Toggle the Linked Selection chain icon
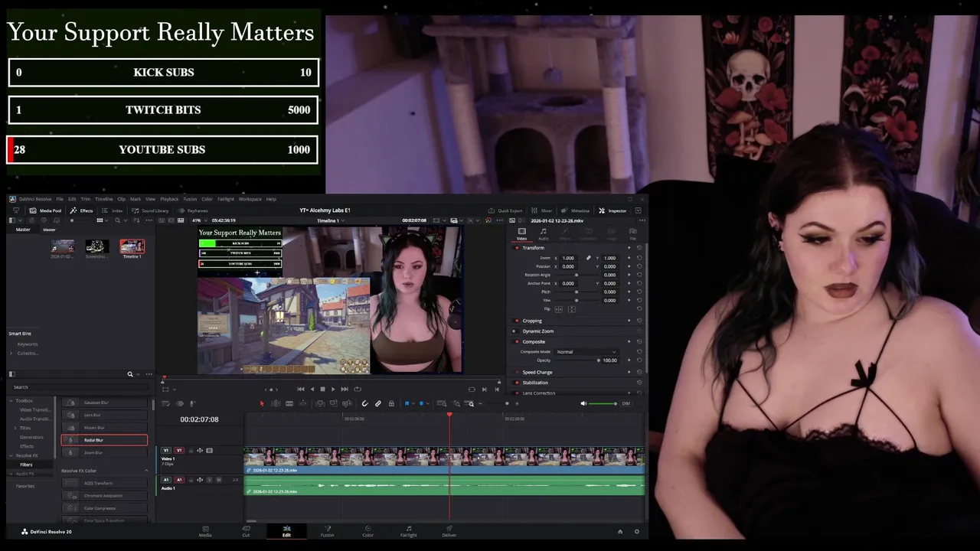 [x=378, y=403]
